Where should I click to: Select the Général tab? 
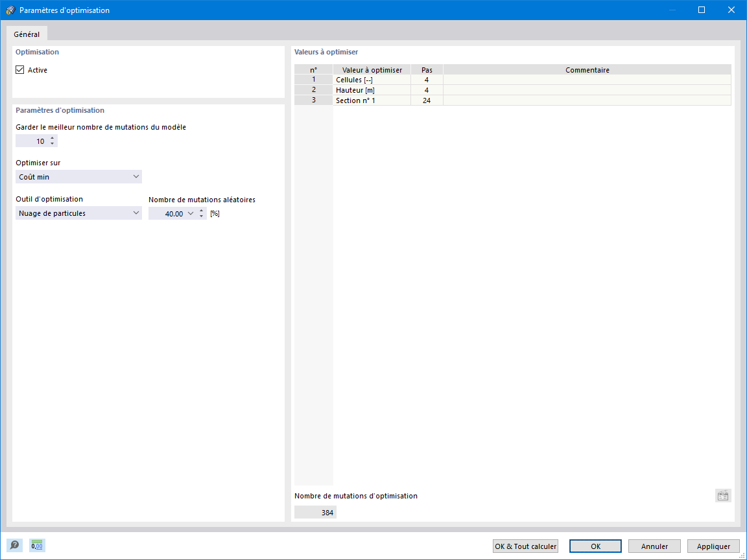(27, 34)
